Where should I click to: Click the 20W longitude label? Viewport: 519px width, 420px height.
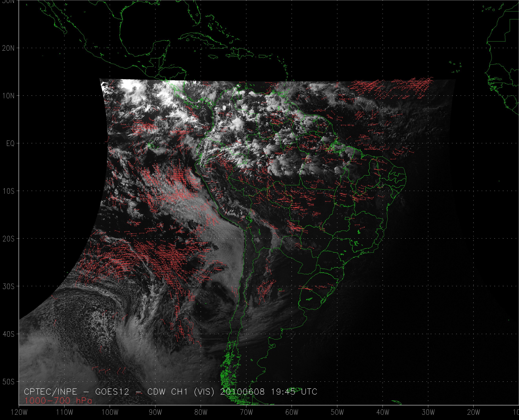click(x=474, y=412)
